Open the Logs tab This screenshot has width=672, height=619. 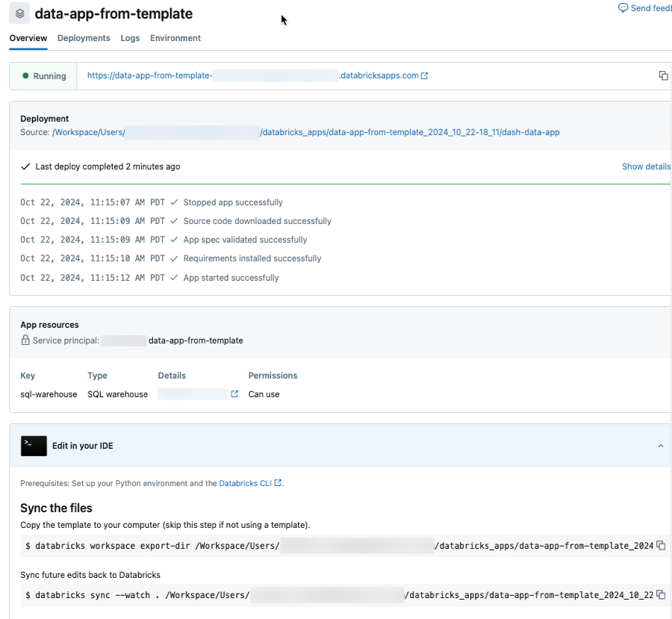130,38
